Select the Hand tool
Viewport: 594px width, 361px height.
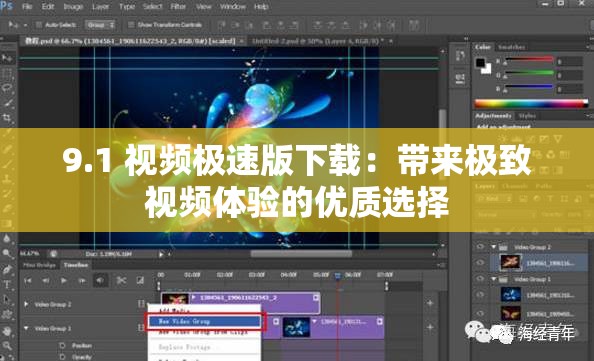pos(7,331)
